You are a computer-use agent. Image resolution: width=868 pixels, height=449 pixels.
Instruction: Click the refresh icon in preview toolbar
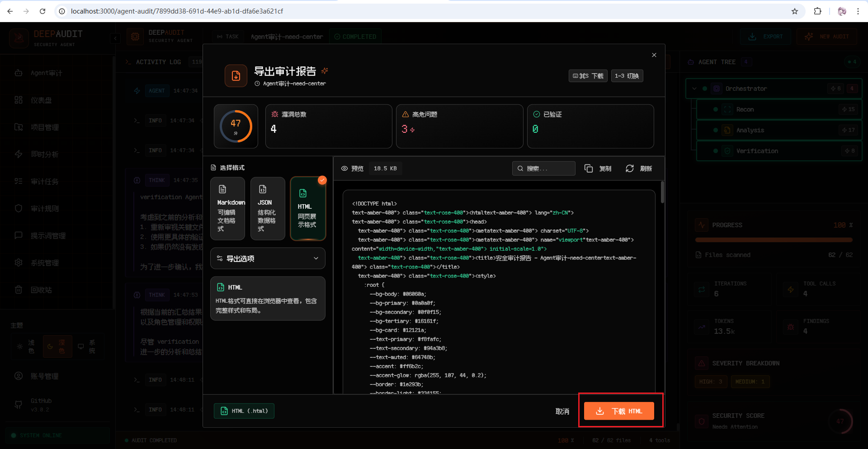pos(630,168)
